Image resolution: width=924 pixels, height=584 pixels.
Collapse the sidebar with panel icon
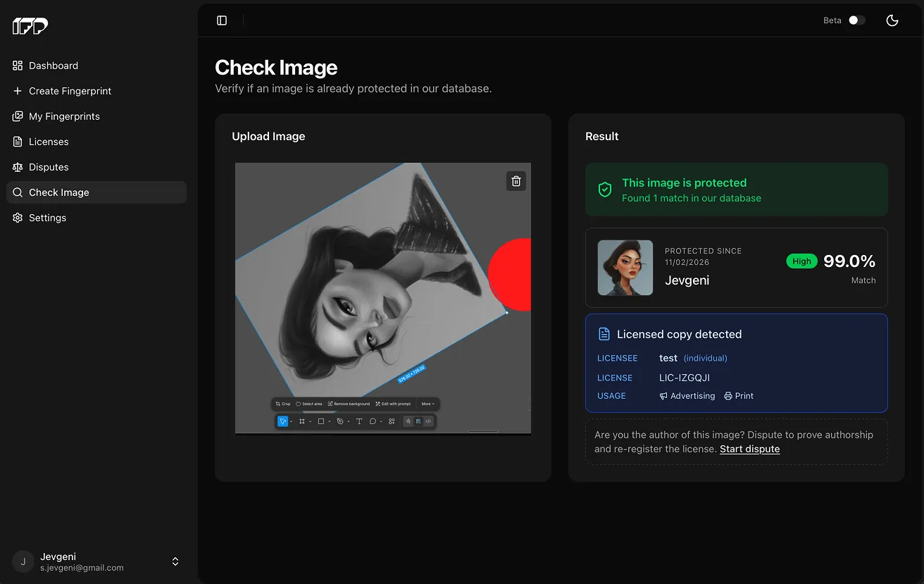click(x=222, y=20)
